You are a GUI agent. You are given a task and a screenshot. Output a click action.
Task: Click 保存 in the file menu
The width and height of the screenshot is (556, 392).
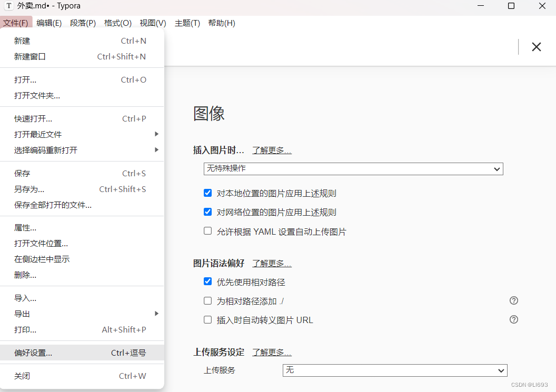pyautogui.click(x=82, y=173)
